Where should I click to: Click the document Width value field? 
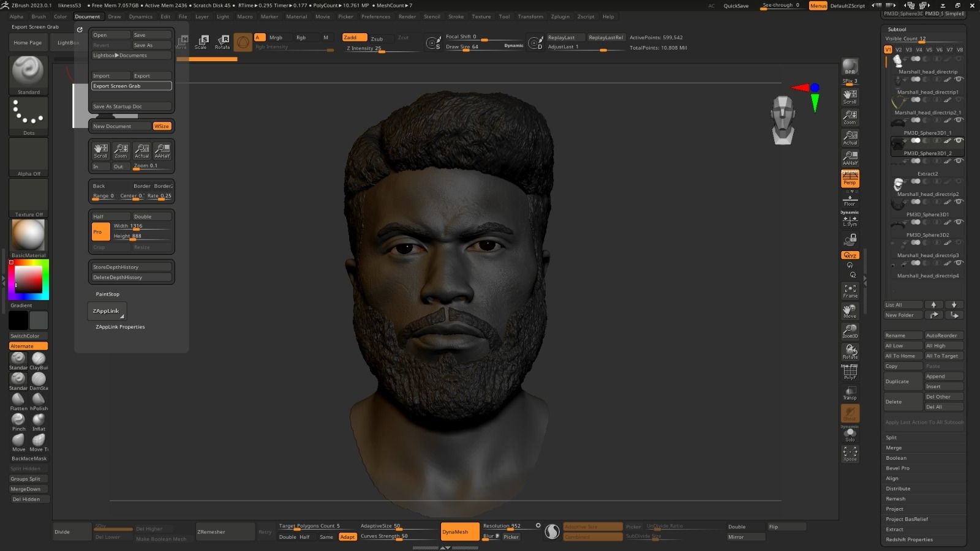click(141, 226)
